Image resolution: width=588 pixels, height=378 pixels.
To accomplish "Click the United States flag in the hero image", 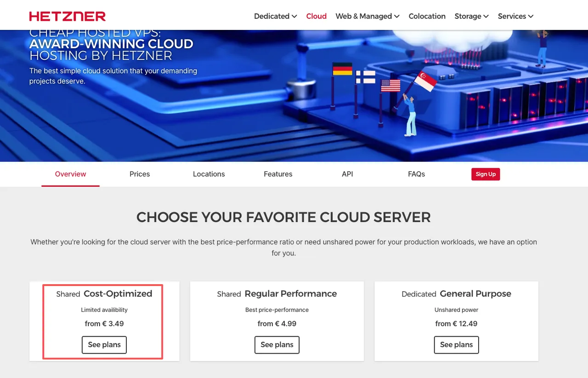I will (x=390, y=86).
